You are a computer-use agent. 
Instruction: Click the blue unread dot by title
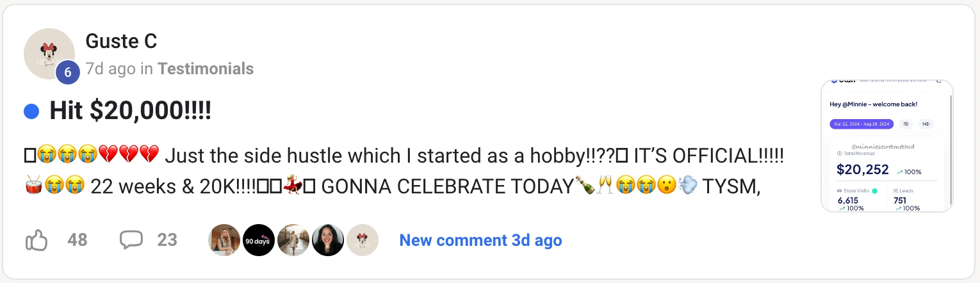(x=31, y=112)
